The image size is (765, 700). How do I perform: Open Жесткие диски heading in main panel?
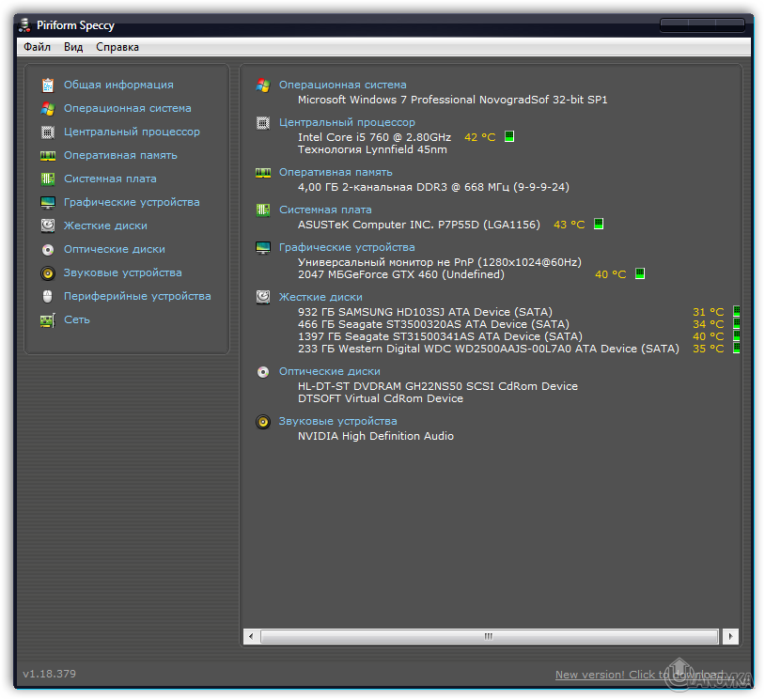coord(320,297)
